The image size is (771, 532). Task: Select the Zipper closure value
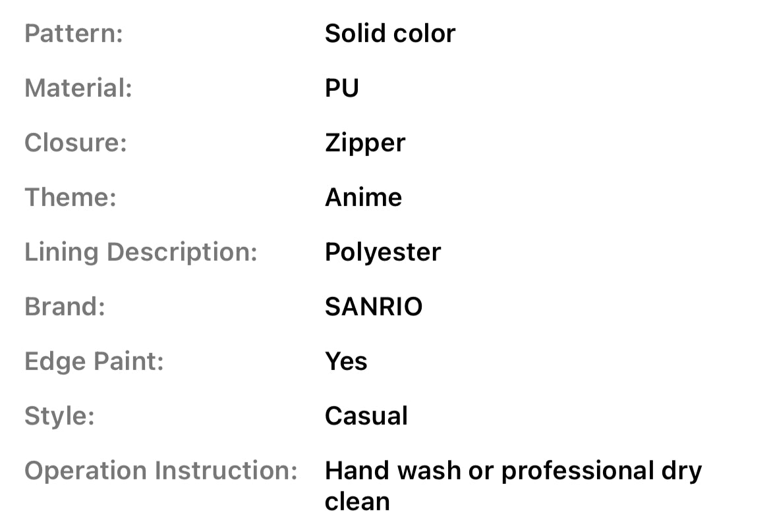pos(365,143)
